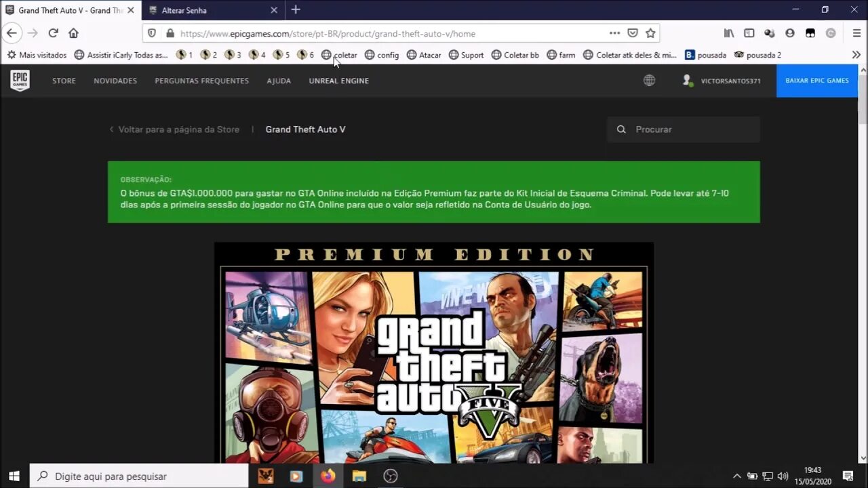868x488 pixels.
Task: Show more bookmarks chevron
Action: point(856,55)
